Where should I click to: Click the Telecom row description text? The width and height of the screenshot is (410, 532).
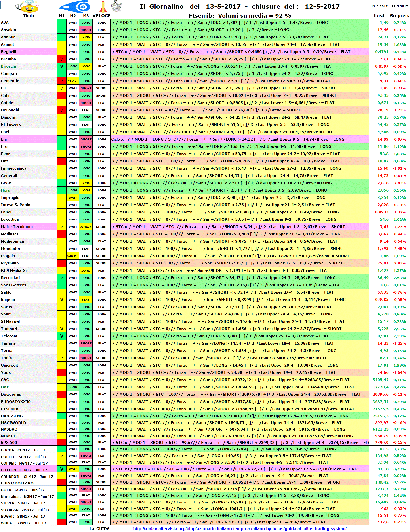click(220, 336)
